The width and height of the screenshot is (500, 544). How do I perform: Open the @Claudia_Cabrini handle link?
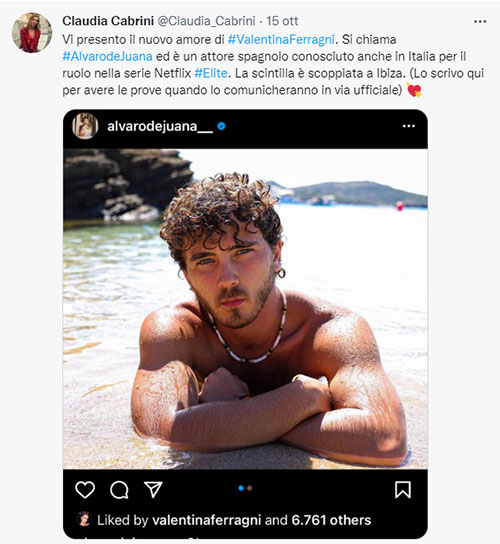[x=206, y=21]
